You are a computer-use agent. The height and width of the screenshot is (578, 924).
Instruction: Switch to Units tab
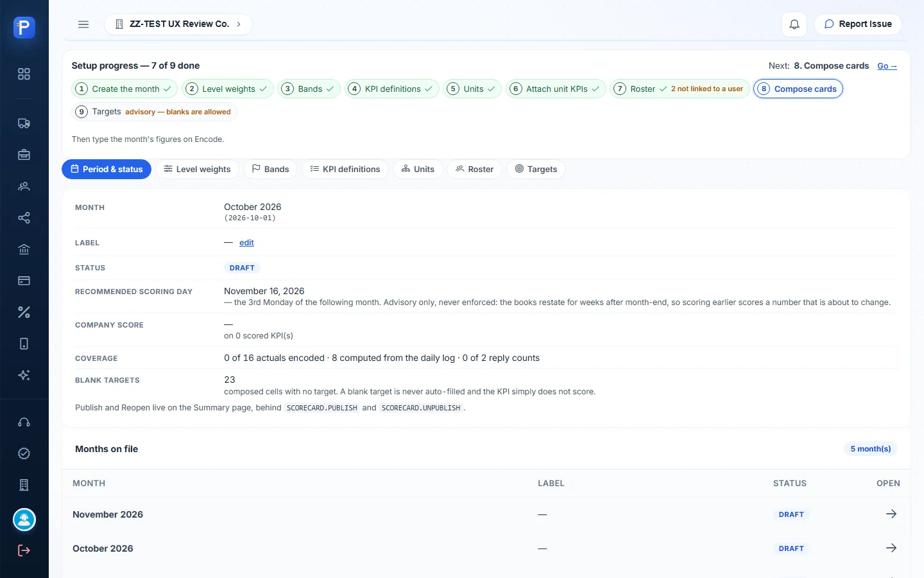[418, 169]
